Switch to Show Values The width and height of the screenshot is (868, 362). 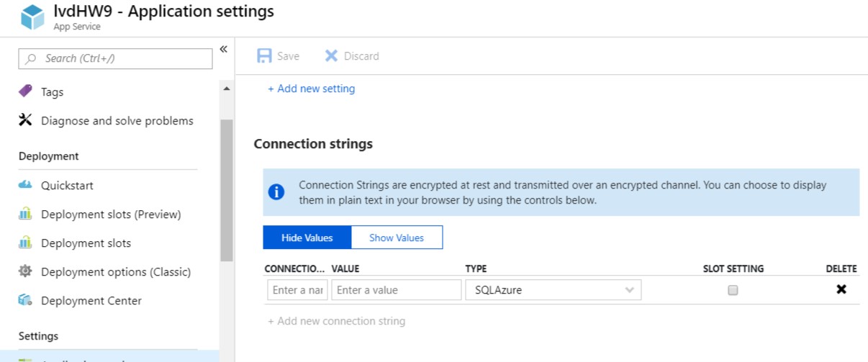[397, 237]
